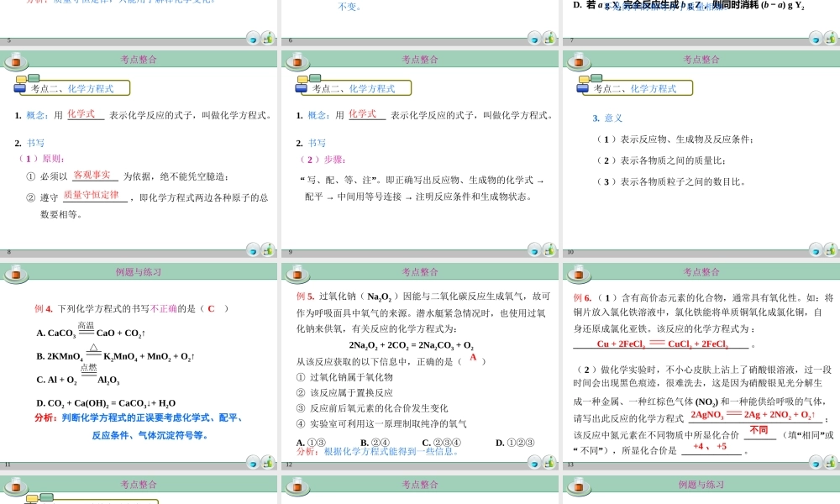Click the blue flask icon on slide 11

[x=253, y=462]
